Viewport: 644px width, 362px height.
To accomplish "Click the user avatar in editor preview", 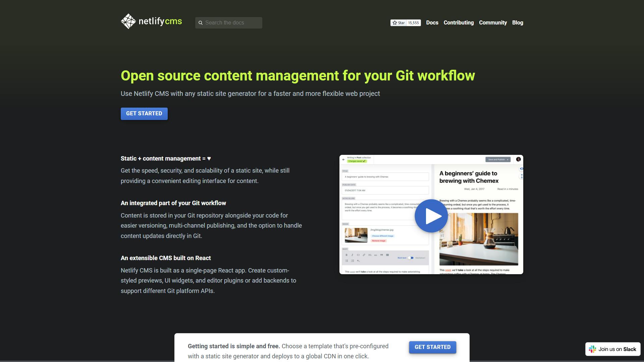I will coord(518,159).
